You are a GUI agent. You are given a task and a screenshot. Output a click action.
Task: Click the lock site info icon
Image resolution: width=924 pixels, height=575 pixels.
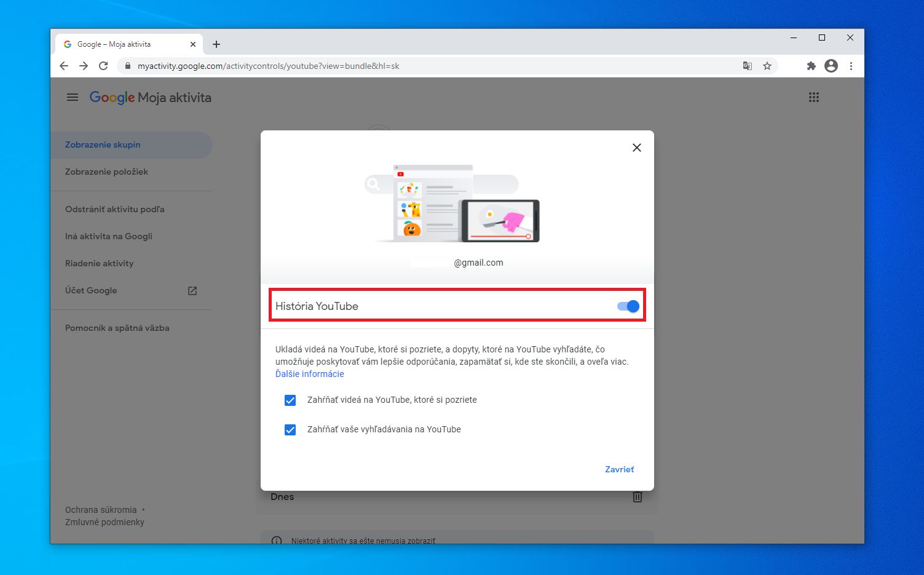point(127,66)
